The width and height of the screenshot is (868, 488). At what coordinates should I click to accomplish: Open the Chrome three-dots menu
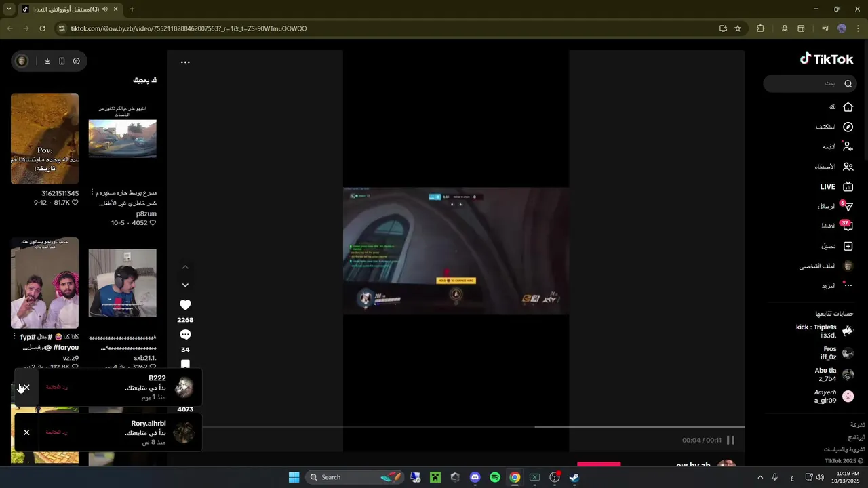(x=859, y=28)
